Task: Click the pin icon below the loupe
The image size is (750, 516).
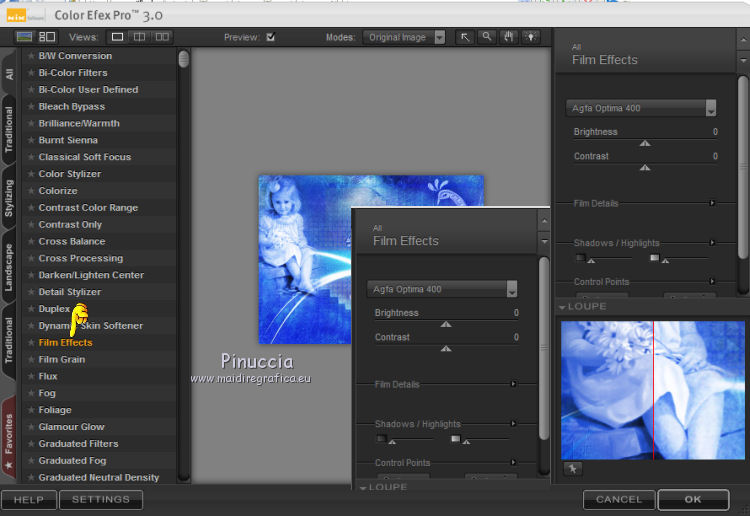Action: (x=573, y=469)
